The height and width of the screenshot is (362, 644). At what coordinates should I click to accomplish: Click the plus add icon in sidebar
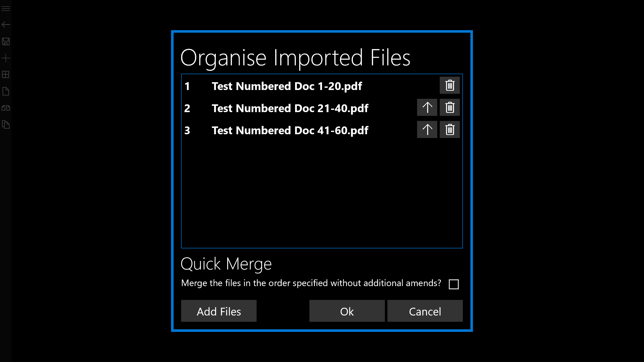click(6, 58)
